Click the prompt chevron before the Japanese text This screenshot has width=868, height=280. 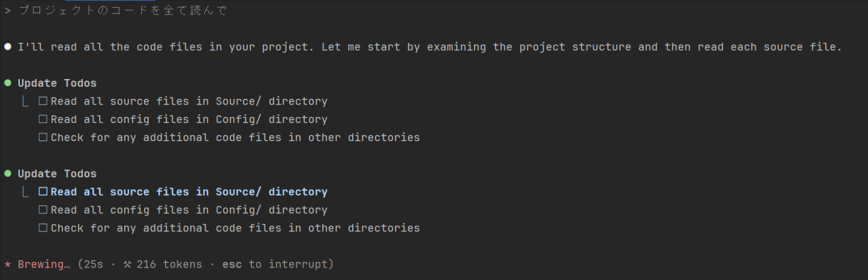7,11
